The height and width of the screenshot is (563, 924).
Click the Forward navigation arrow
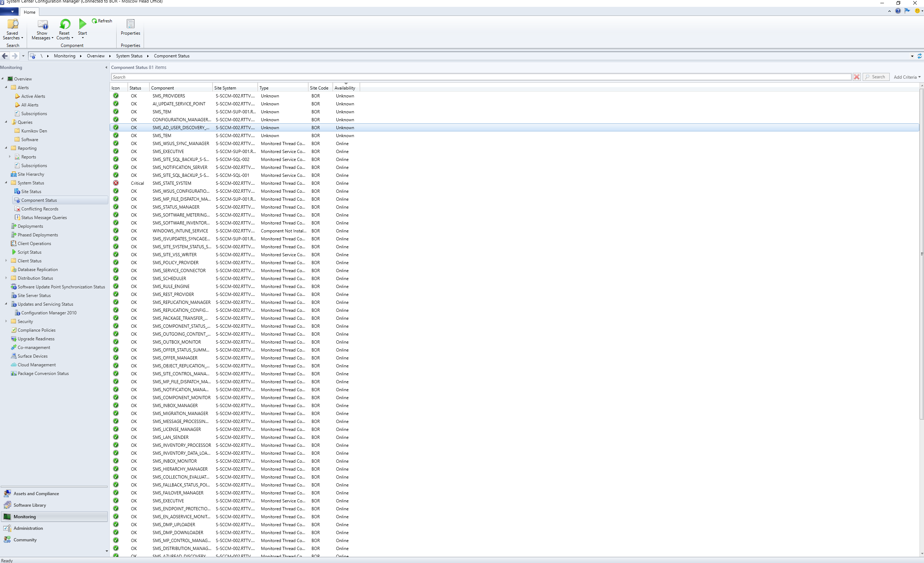(x=15, y=56)
